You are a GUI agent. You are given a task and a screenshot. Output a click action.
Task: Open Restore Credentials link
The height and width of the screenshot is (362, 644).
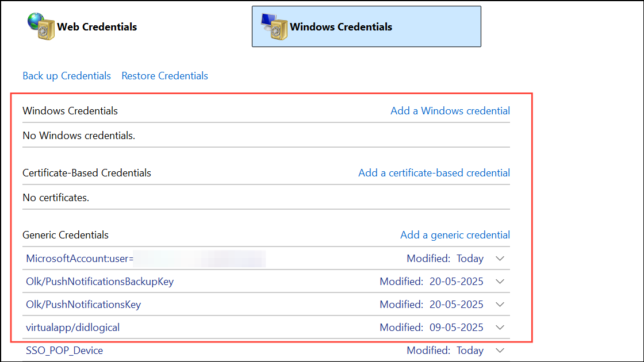164,76
